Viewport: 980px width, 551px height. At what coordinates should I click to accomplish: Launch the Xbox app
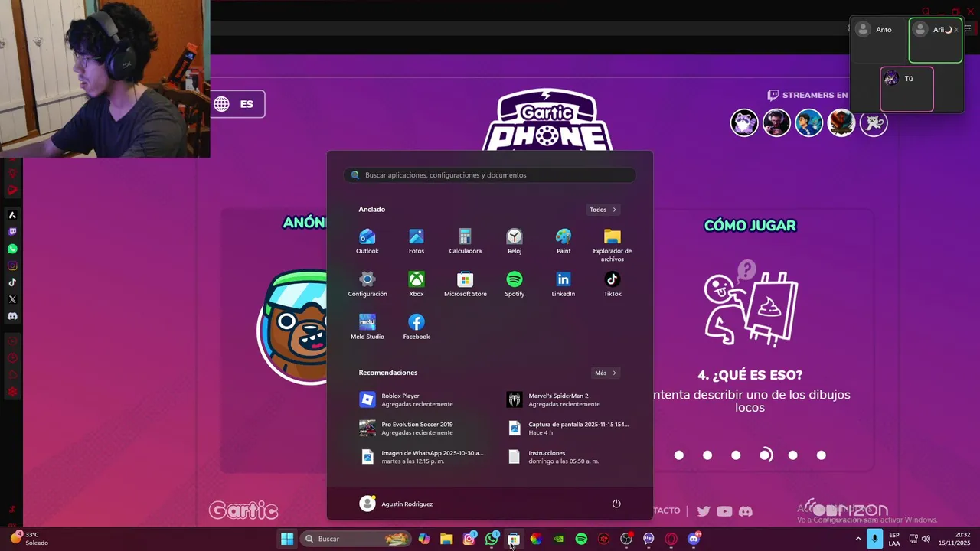tap(416, 284)
